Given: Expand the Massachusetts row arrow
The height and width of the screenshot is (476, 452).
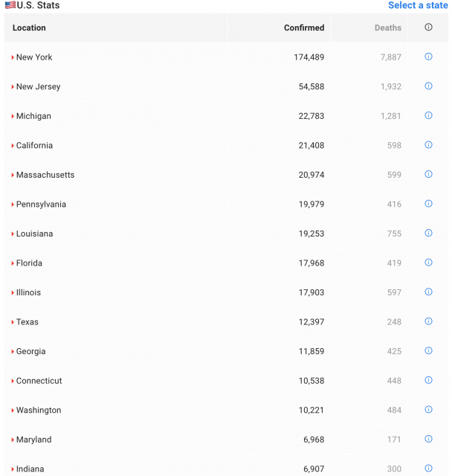Looking at the screenshot, I should 13,175.
